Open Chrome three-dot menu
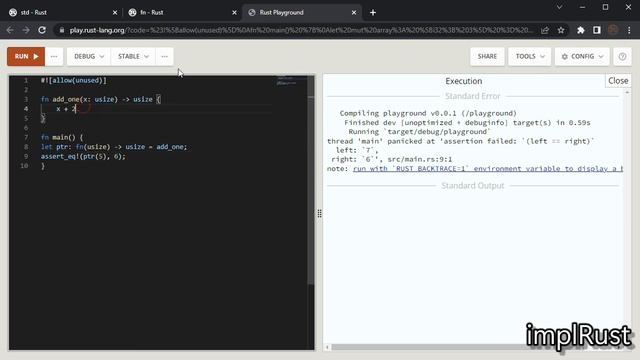The width and height of the screenshot is (640, 360). tap(629, 30)
